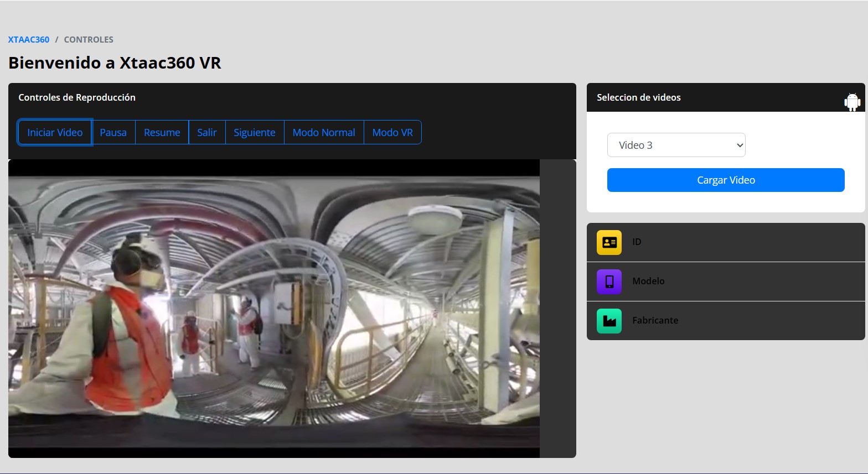Screen dimensions: 868x474
Task: Click the Seleccion de videos panel header
Action: click(638, 98)
